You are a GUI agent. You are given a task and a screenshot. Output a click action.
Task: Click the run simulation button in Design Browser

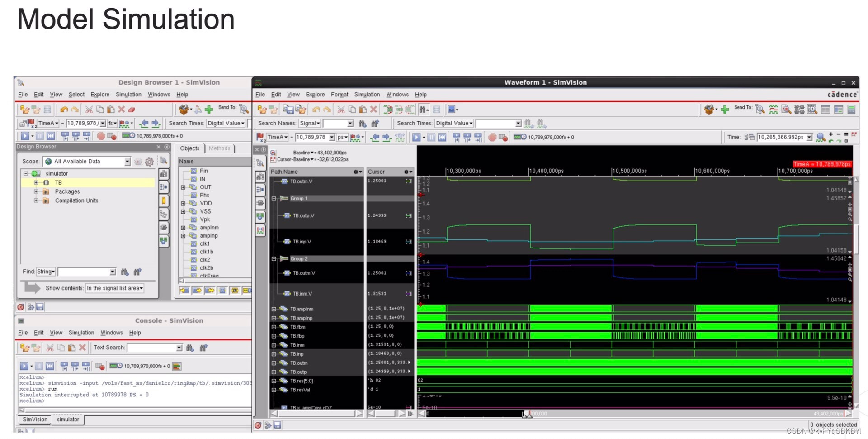click(x=25, y=136)
